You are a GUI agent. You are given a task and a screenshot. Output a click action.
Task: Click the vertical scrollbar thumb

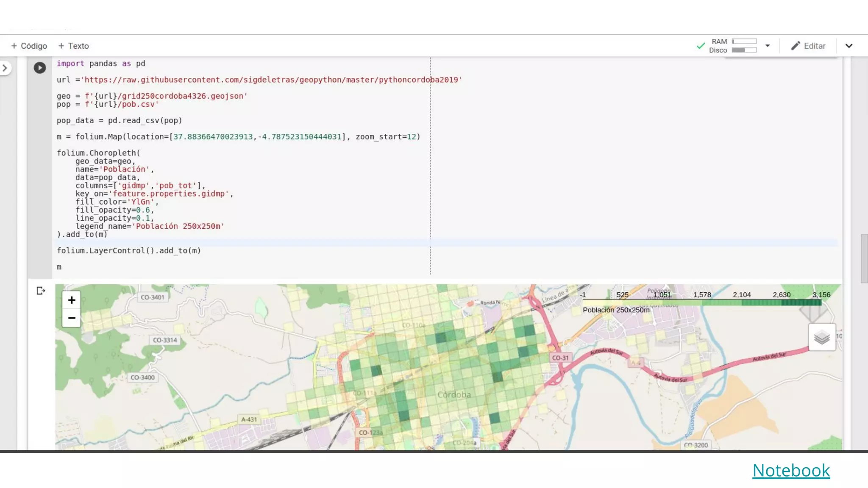pyautogui.click(x=864, y=258)
